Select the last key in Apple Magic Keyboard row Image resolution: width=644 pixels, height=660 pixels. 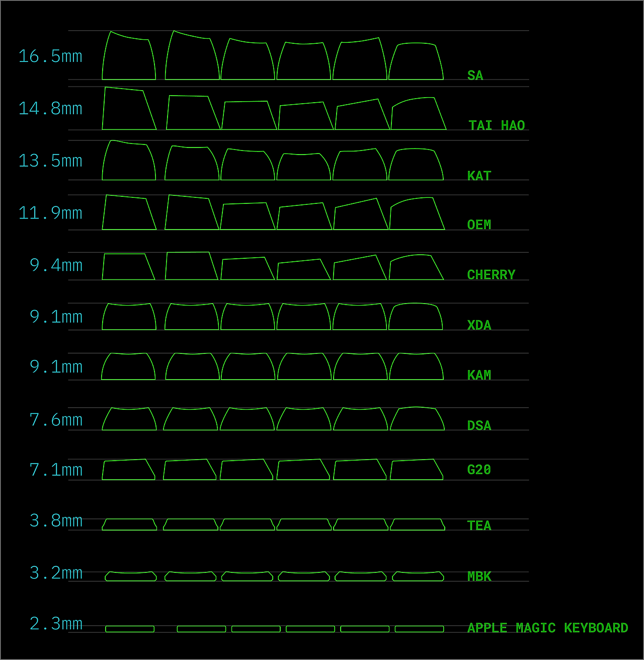pyautogui.click(x=420, y=629)
